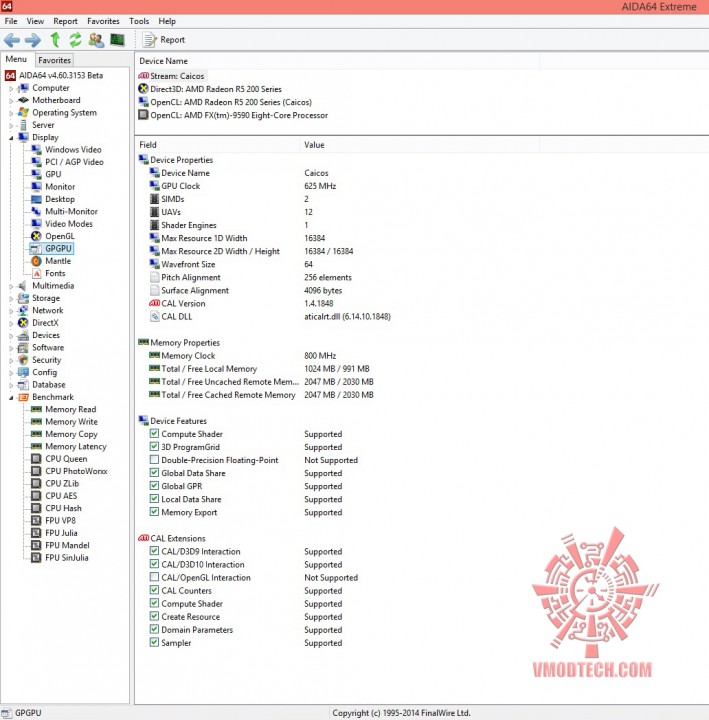Select the Multi-Monitor item icon

36,212
